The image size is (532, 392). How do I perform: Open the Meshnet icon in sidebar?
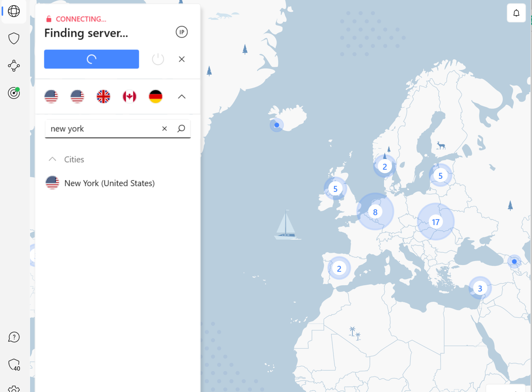(x=14, y=66)
